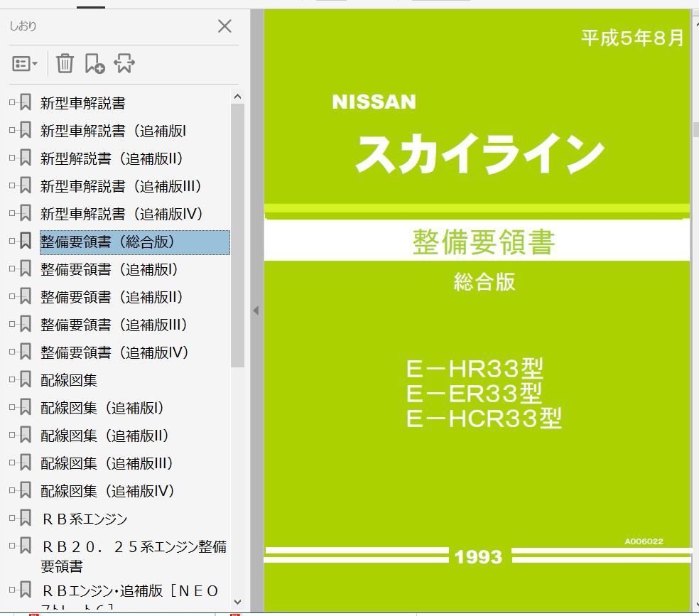Expand the 整備要領書（追補版I） bookmark node
Viewport: 699px width, 616px height.
point(13,269)
